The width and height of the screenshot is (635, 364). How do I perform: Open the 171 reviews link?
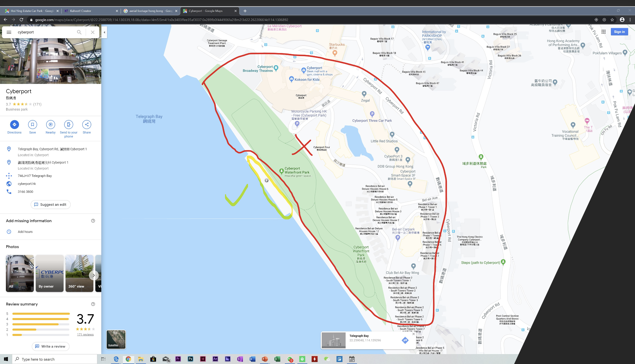pyautogui.click(x=85, y=335)
